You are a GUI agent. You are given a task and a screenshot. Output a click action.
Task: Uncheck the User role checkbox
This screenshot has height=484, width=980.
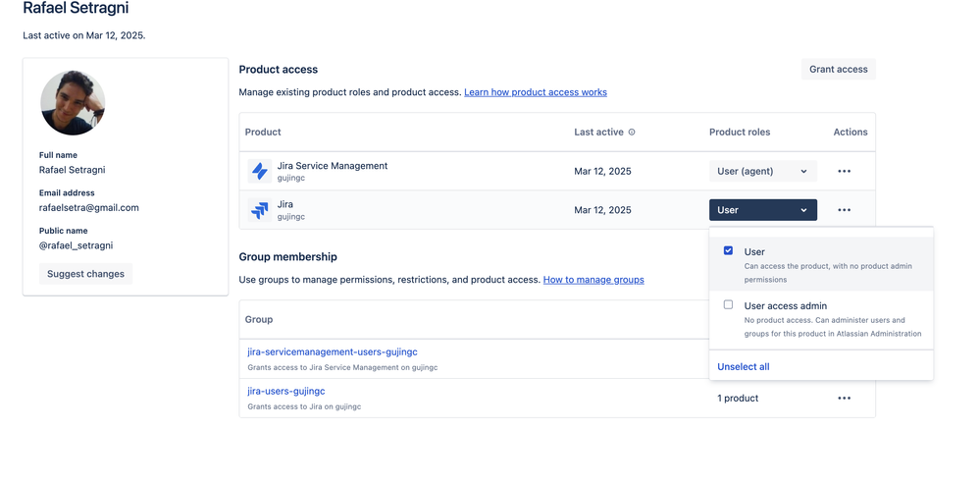pyautogui.click(x=728, y=250)
